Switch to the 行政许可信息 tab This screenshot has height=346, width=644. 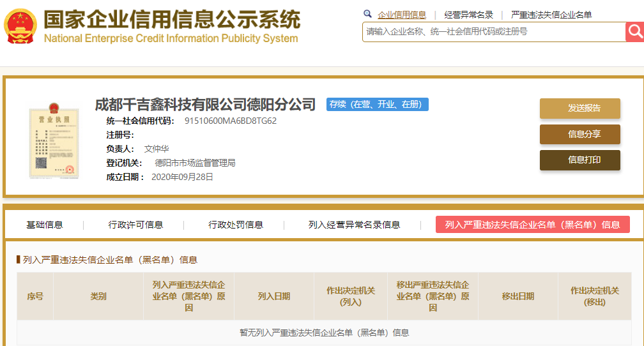(135, 225)
